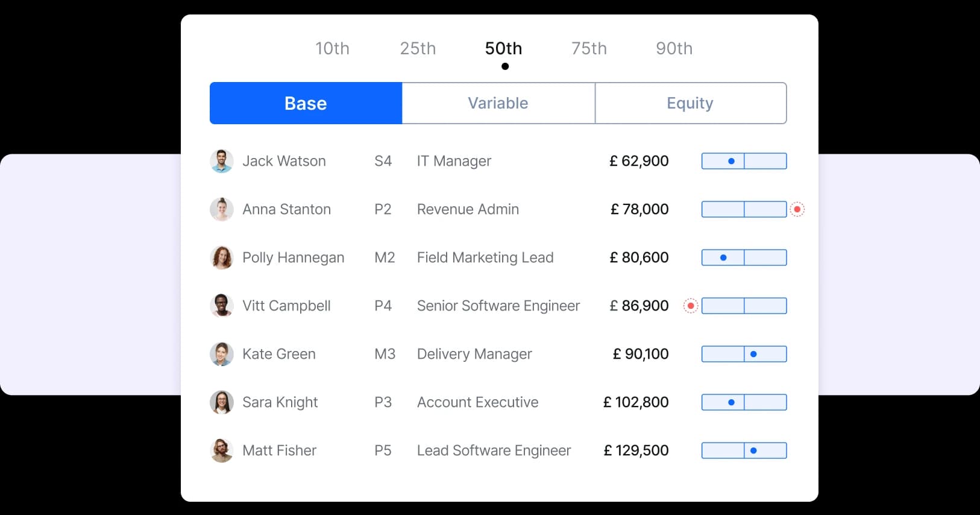Image resolution: width=980 pixels, height=515 pixels.
Task: Pick the 90th percentile option
Action: (674, 48)
